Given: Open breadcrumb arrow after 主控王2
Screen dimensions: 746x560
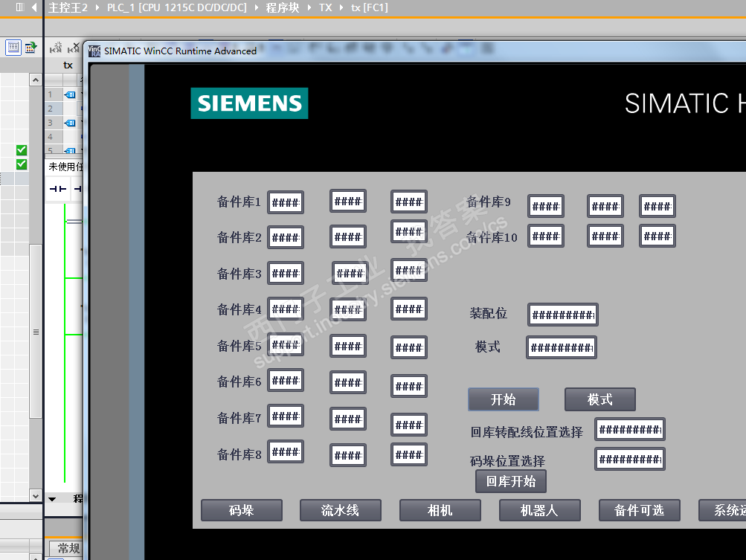Looking at the screenshot, I should (x=97, y=7).
